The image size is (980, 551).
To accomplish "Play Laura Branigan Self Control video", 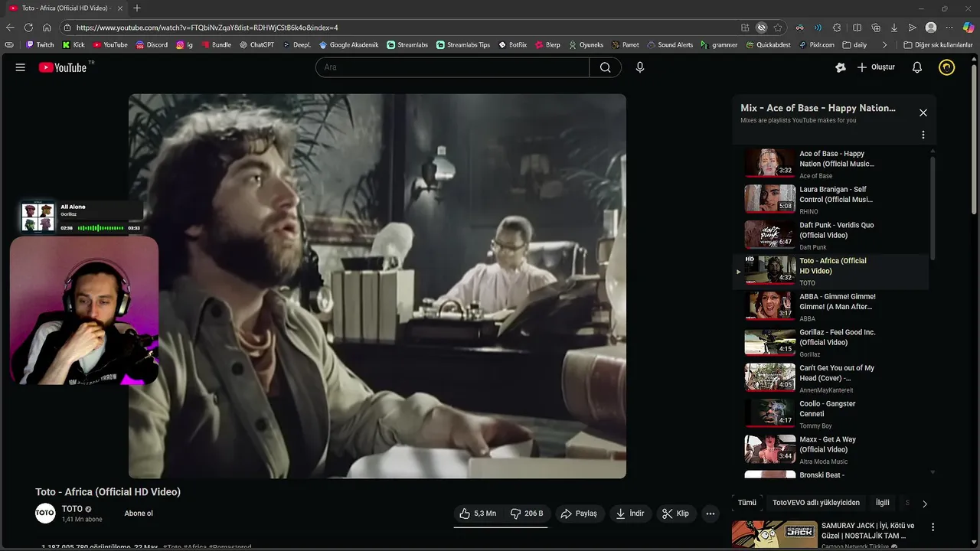I will pyautogui.click(x=830, y=200).
